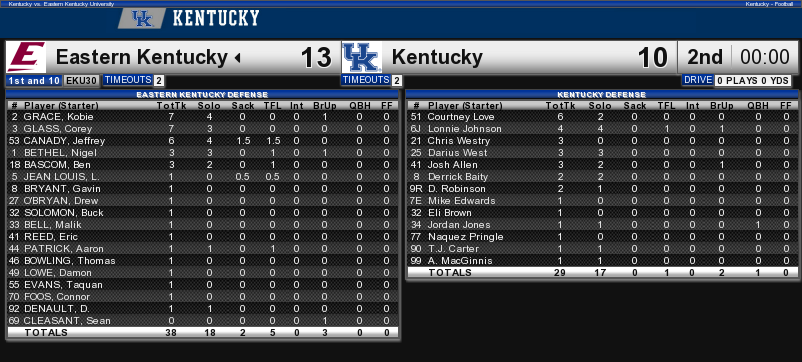Select the CANADY, Jeffrey player row
Image resolution: width=802 pixels, height=362 pixels.
[x=202, y=141]
